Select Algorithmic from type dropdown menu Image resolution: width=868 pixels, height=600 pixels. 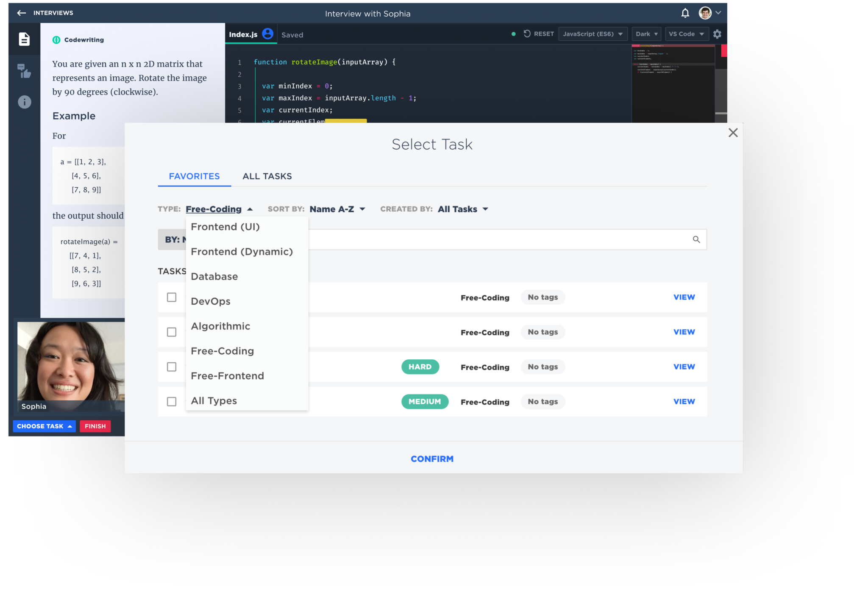click(220, 326)
